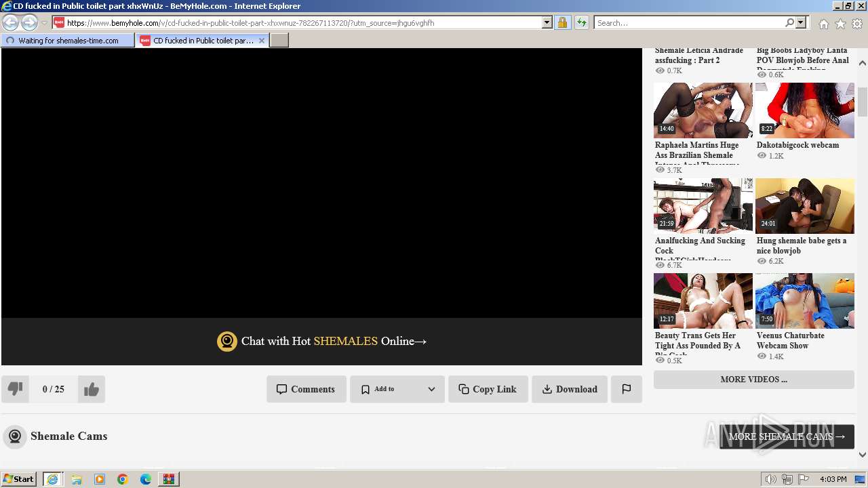Image resolution: width=868 pixels, height=488 pixels.
Task: Close the active BeMyHole tab
Action: coord(262,41)
